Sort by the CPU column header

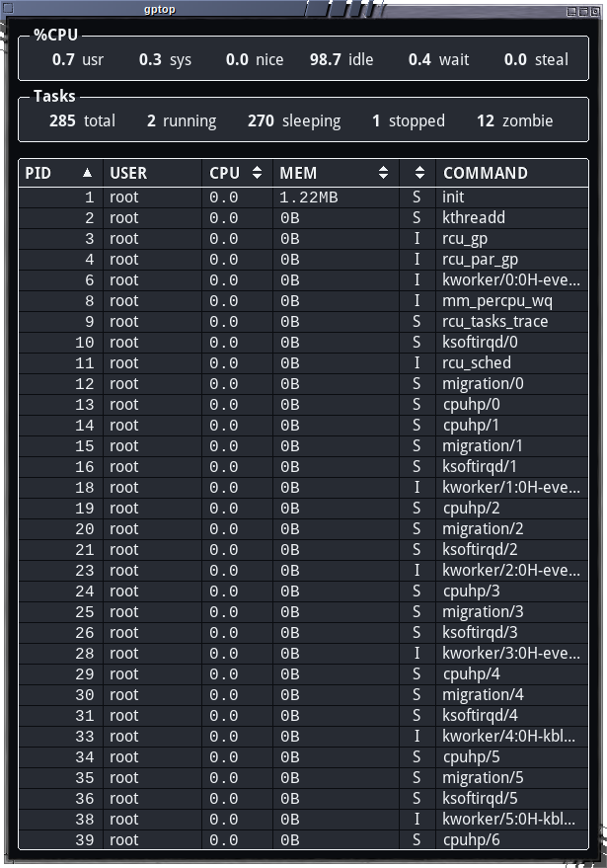pos(238,173)
